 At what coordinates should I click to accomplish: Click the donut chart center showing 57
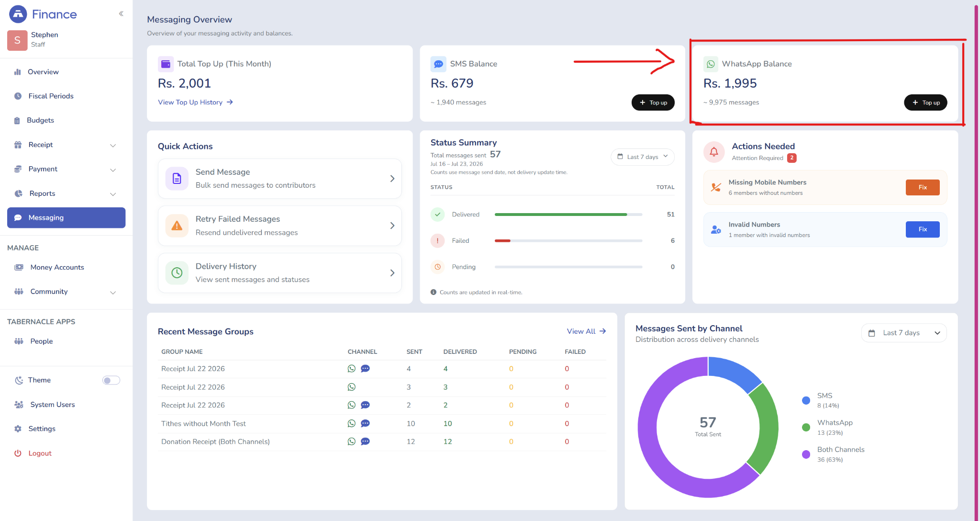pos(708,426)
